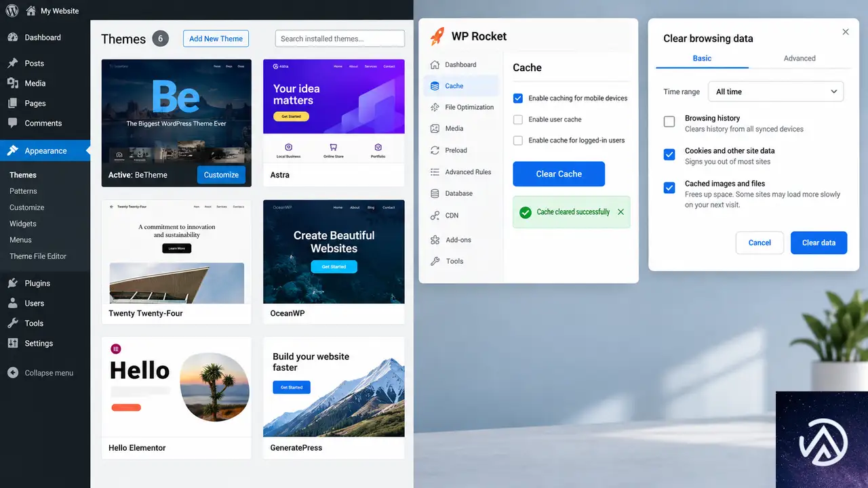Click the Clear data button
This screenshot has width=868, height=488.
point(818,243)
